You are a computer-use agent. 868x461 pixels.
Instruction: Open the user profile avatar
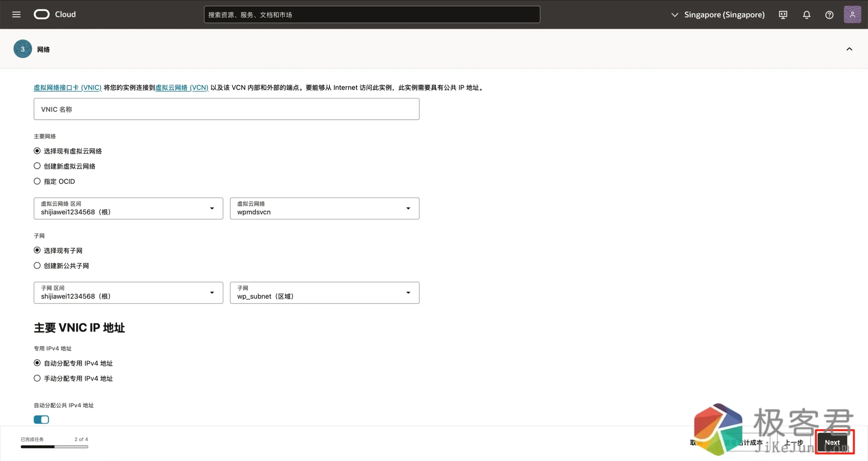point(852,15)
